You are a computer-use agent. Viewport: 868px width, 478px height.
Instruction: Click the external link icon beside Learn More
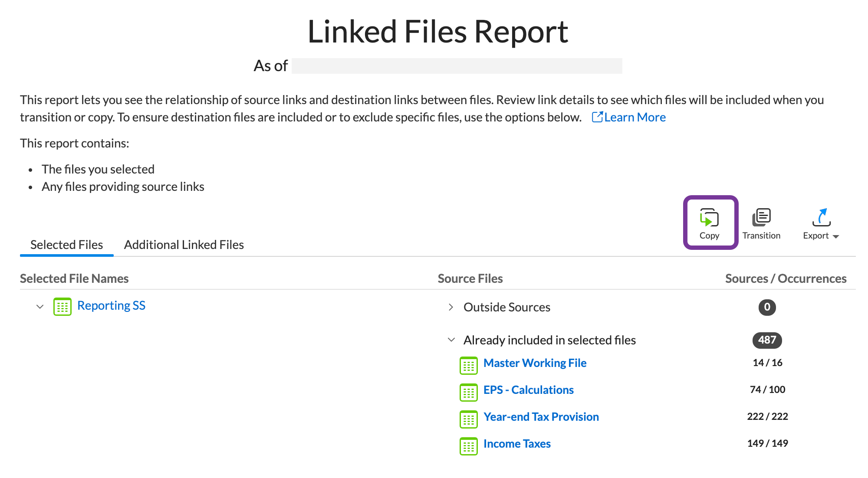(x=597, y=117)
